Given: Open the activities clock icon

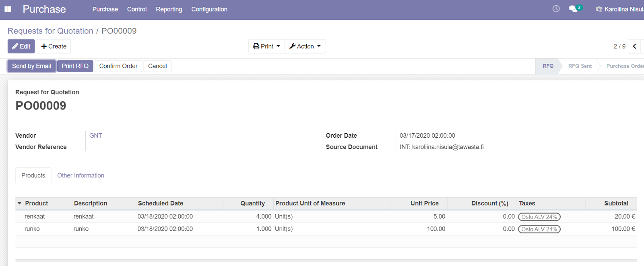Looking at the screenshot, I should (556, 8).
